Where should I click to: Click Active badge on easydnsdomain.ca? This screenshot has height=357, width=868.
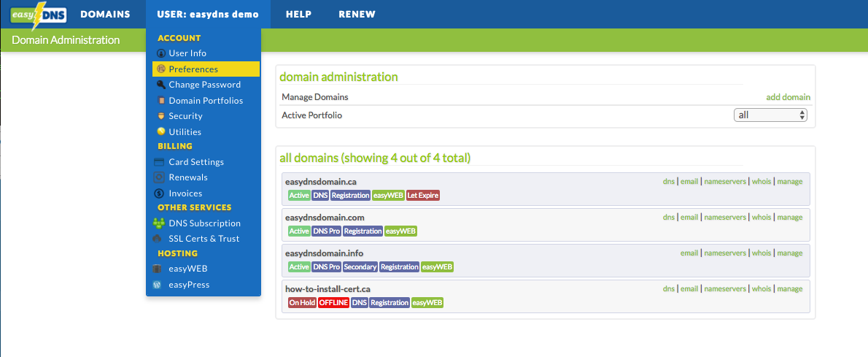(x=299, y=195)
